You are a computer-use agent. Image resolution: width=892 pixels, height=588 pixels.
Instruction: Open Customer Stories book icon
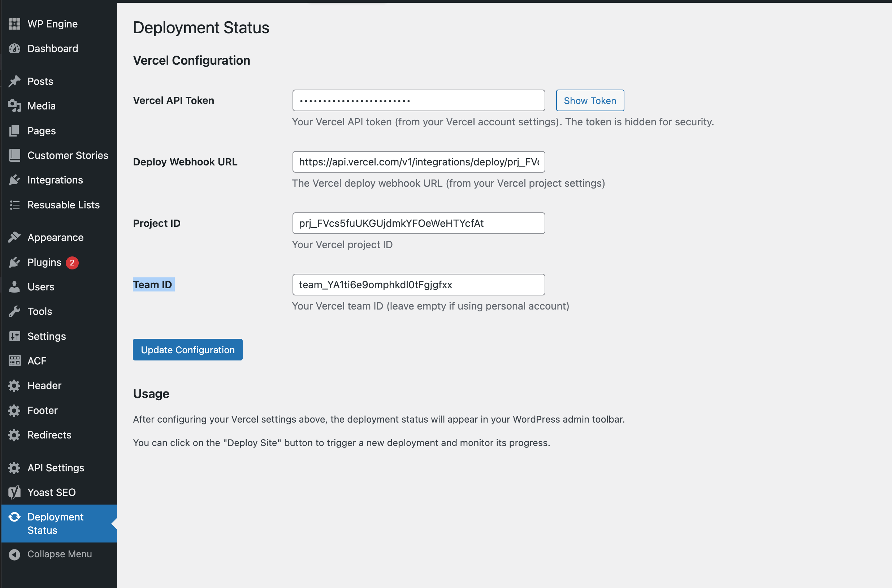click(x=14, y=155)
